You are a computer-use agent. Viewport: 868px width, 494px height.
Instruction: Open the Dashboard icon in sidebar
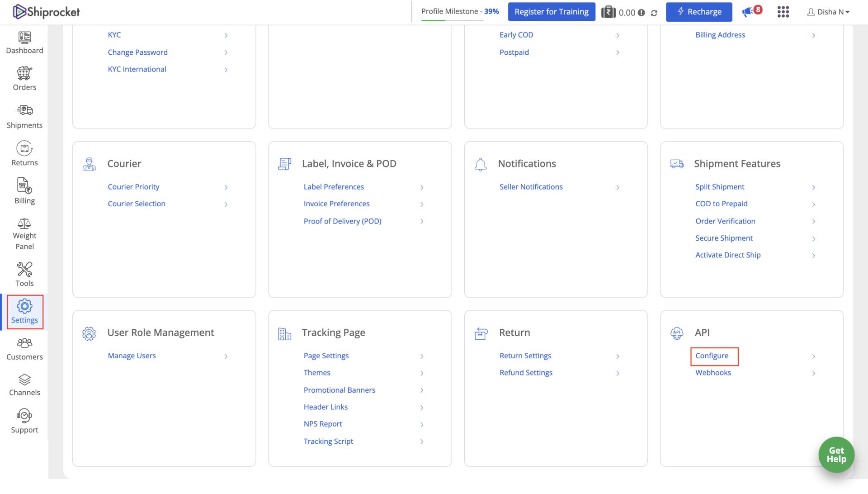(24, 37)
